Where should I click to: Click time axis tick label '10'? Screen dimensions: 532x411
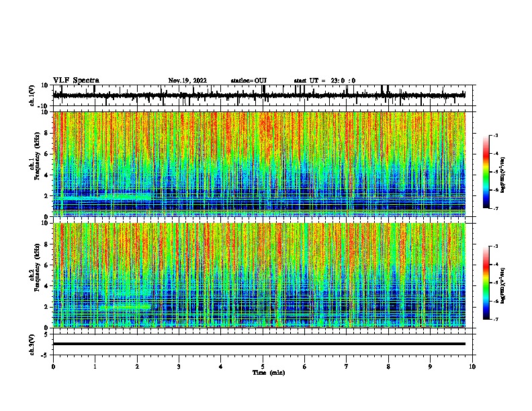point(472,367)
